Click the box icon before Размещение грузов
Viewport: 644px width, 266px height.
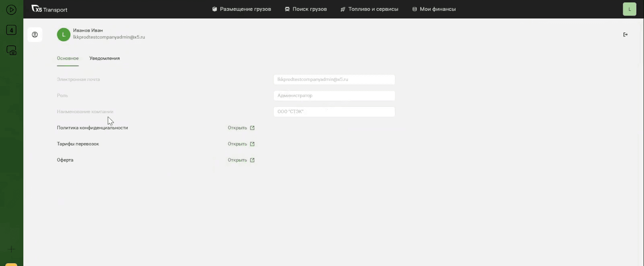pyautogui.click(x=215, y=9)
